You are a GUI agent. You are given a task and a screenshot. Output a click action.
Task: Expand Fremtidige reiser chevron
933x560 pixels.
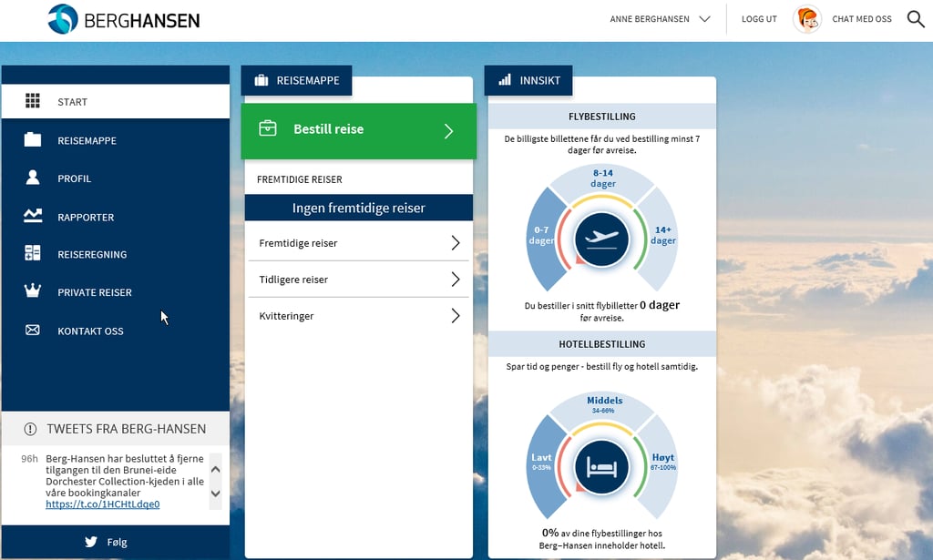point(456,242)
